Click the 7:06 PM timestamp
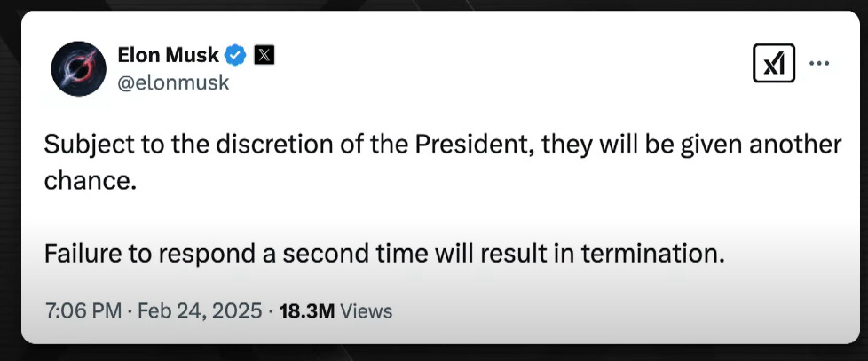Image resolution: width=868 pixels, height=361 pixels. [x=83, y=311]
